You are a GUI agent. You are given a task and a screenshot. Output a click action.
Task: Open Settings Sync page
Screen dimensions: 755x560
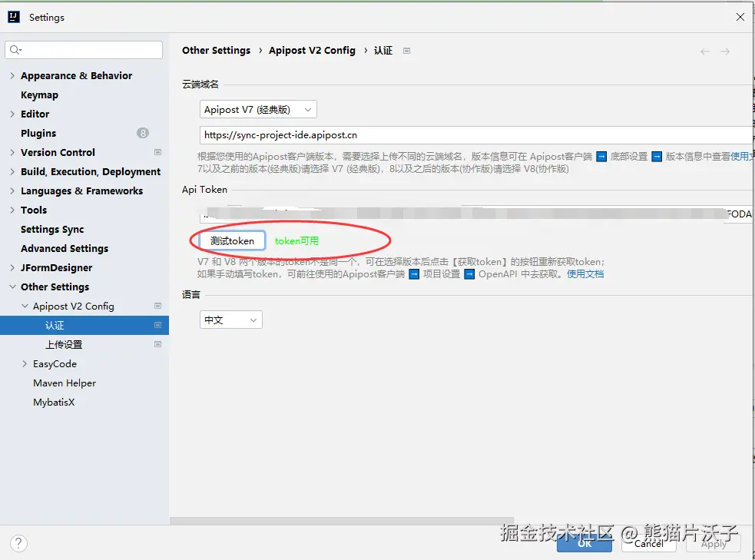tap(52, 229)
